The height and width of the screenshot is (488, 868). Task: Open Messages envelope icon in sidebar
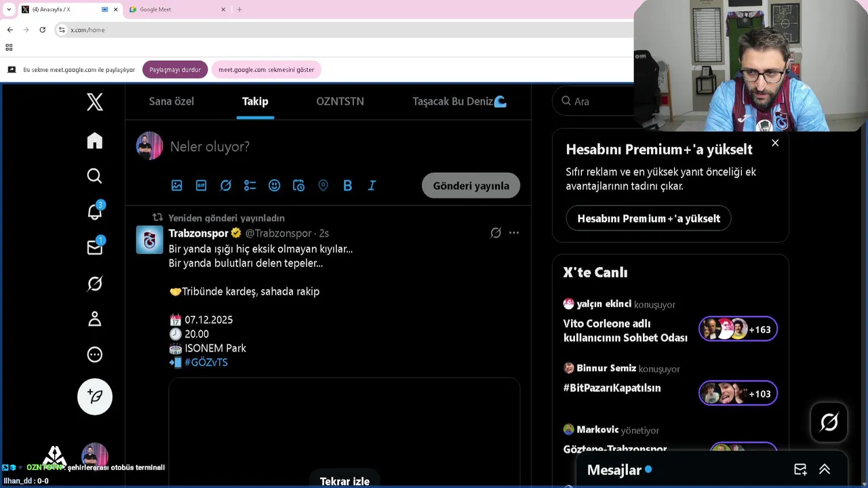[x=95, y=247]
